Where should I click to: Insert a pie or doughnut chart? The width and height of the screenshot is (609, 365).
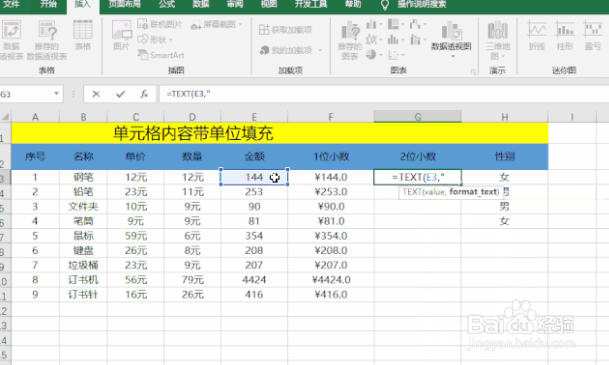(x=374, y=54)
